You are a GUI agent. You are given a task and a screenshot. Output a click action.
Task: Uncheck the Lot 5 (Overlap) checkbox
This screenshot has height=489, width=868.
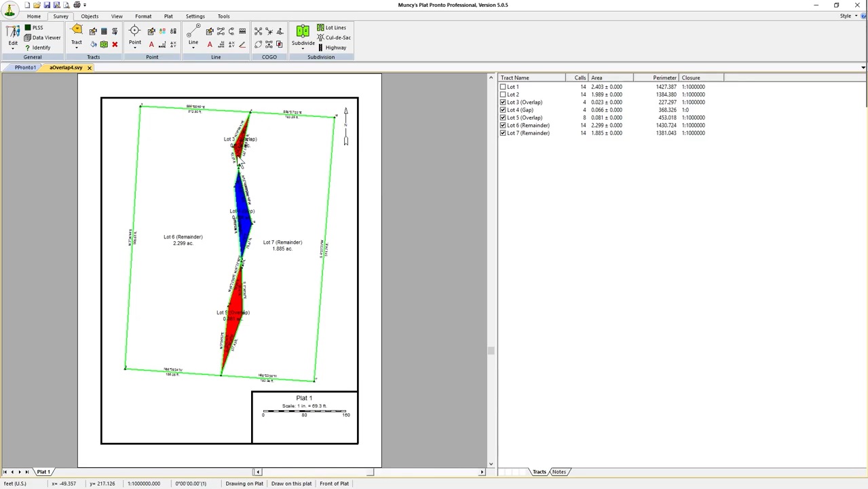point(503,117)
